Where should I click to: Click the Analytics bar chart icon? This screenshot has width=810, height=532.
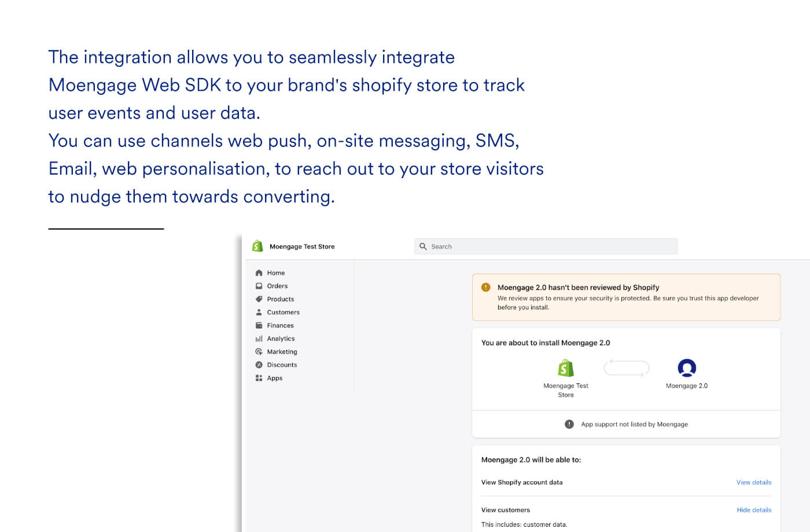(x=259, y=339)
